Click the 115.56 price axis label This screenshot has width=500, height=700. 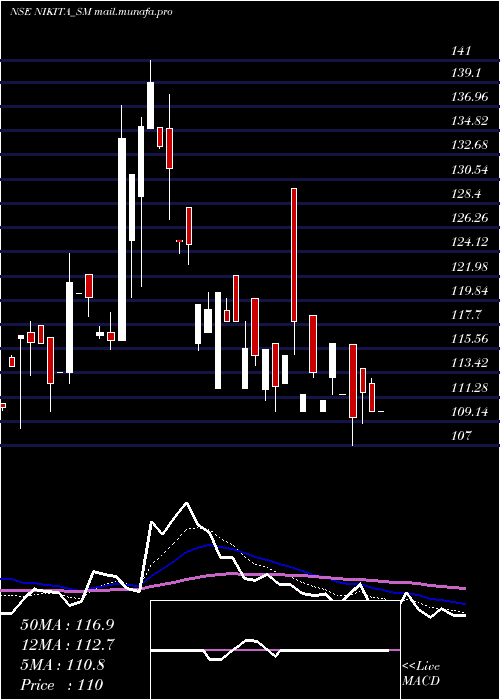point(470,339)
